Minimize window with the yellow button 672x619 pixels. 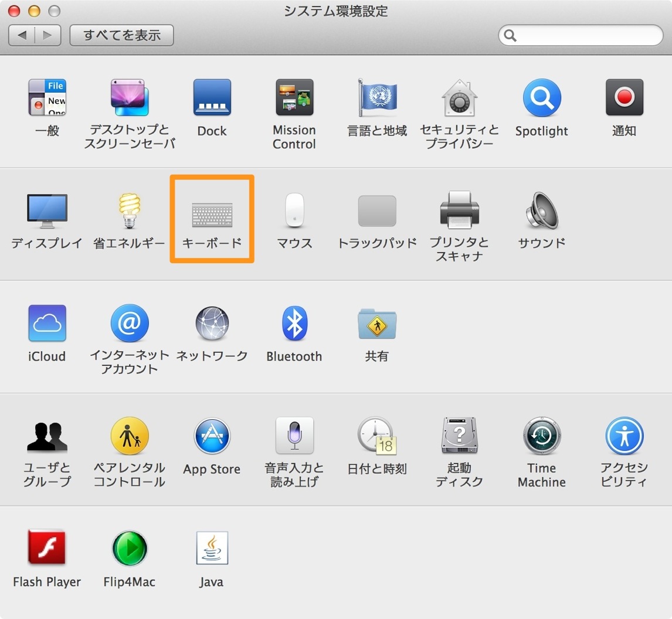point(34,11)
